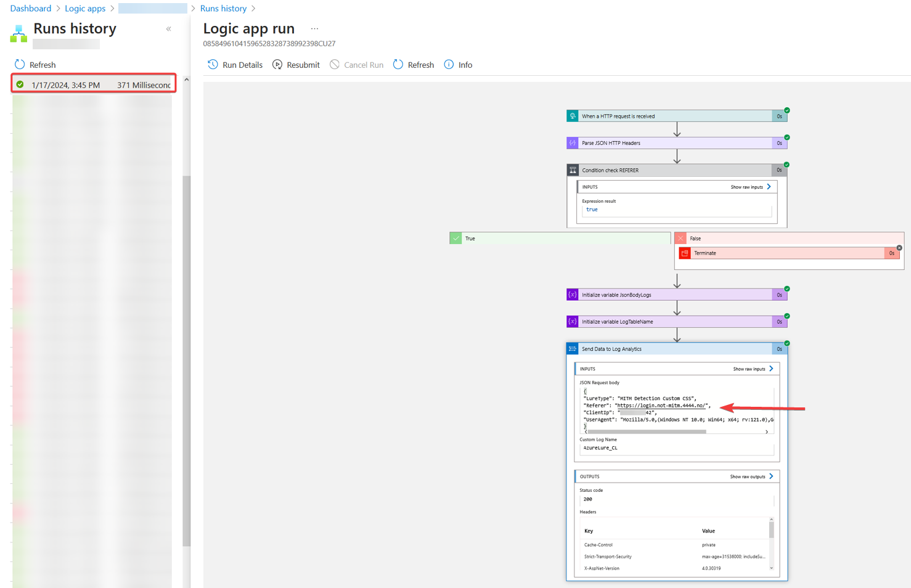Click the X-AspNet-Version header row
The image size is (911, 588).
point(674,568)
